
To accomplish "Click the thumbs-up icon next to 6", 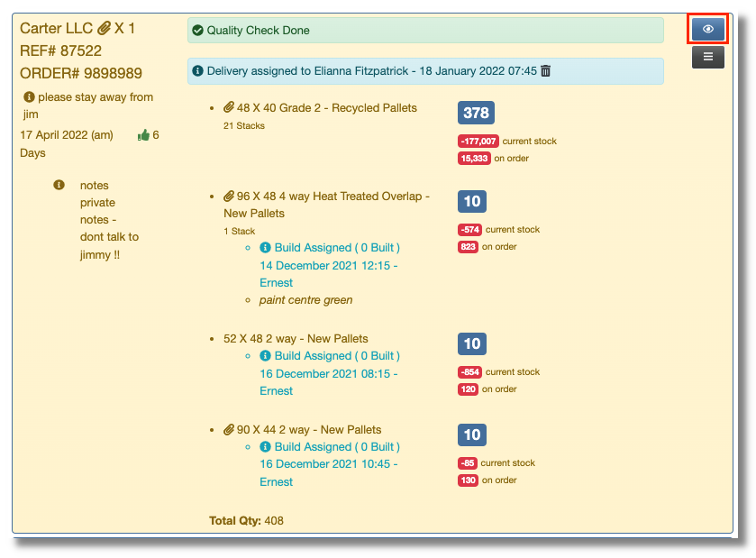I will pos(143,135).
